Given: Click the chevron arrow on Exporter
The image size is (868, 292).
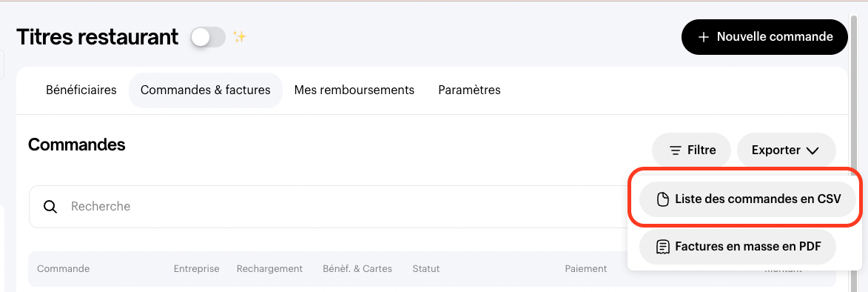Looking at the screenshot, I should click(x=813, y=150).
